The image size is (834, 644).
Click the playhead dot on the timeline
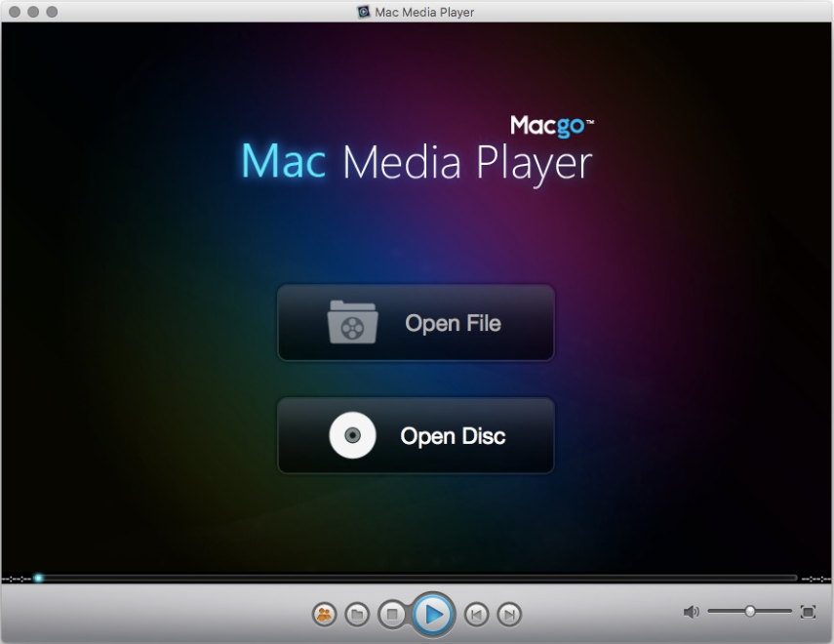click(37, 578)
